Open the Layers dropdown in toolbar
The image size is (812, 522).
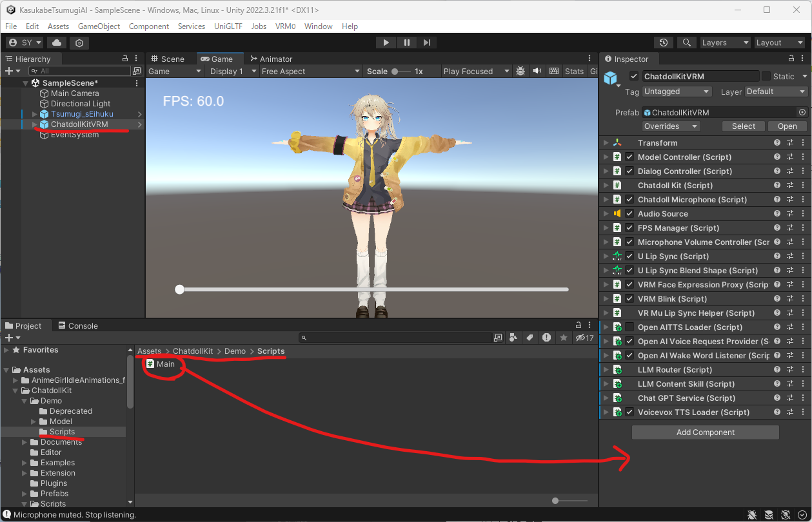pos(726,43)
